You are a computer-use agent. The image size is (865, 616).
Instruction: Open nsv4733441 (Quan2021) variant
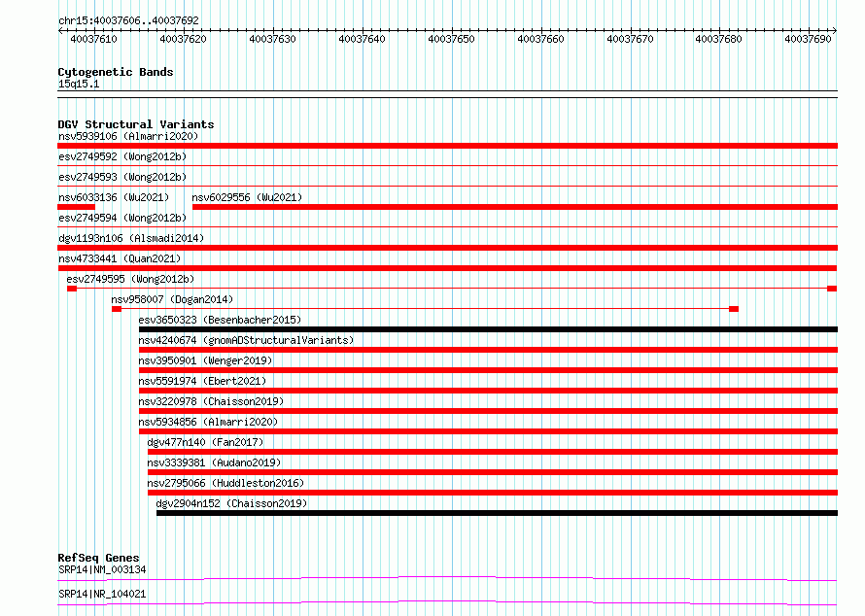pyautogui.click(x=120, y=258)
